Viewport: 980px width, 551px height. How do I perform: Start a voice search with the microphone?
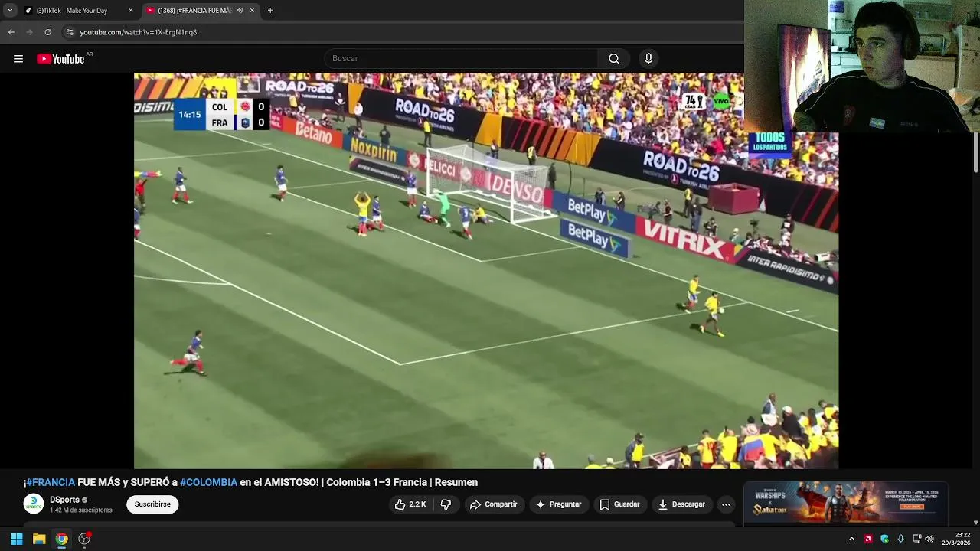[x=648, y=59]
